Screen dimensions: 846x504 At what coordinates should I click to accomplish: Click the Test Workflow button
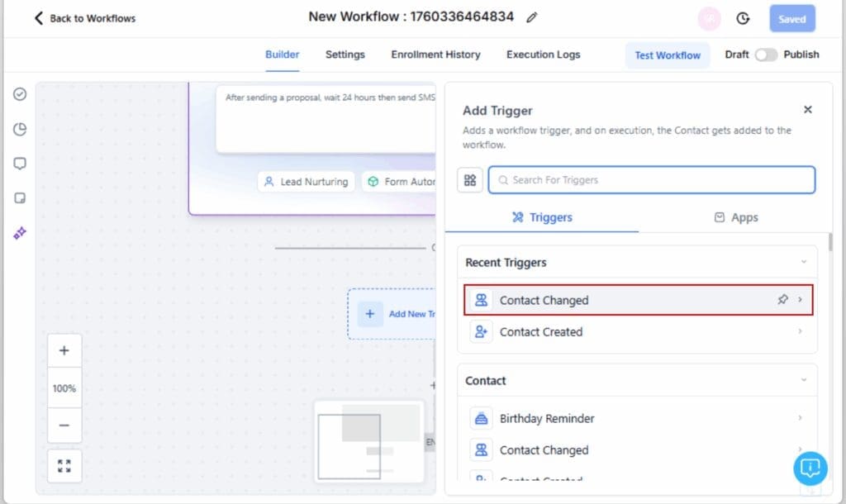pos(668,55)
